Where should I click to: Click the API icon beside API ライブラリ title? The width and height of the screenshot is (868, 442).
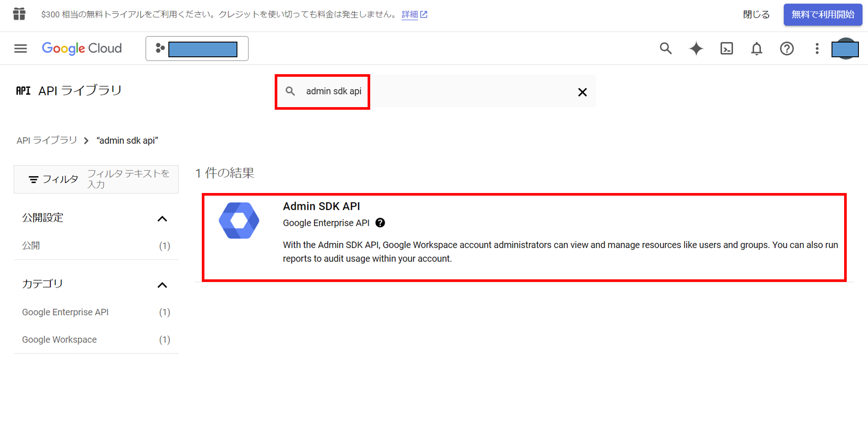click(23, 91)
